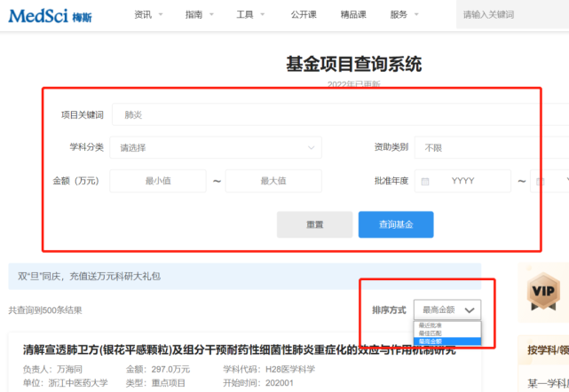This screenshot has height=392, width=569.
Task: Open the 清解宣透肺卫方 project title
Action: 239,349
